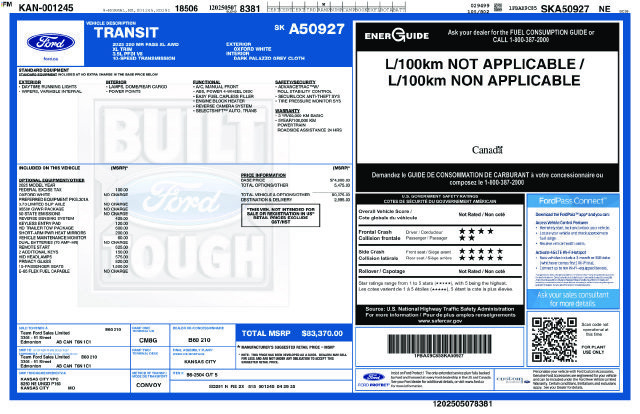Click the FordPass Connect header
Viewport: 640px width, 414px height.
coord(573,200)
